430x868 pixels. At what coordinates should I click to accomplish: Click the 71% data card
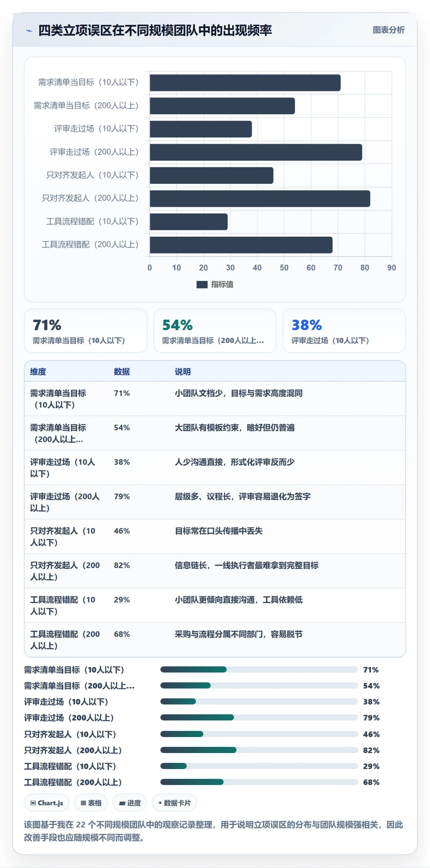[x=85, y=331]
